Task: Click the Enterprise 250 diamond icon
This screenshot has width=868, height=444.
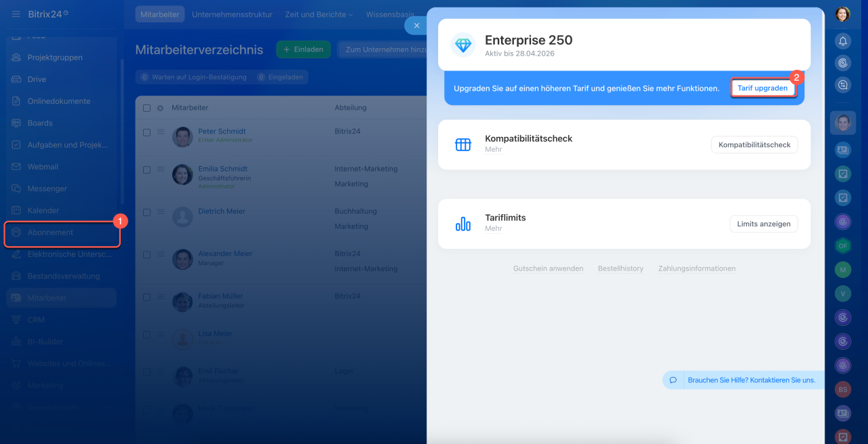Action: [x=463, y=45]
